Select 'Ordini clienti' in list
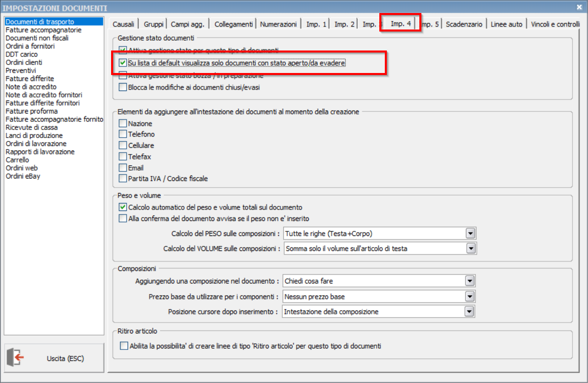 click(x=54, y=62)
